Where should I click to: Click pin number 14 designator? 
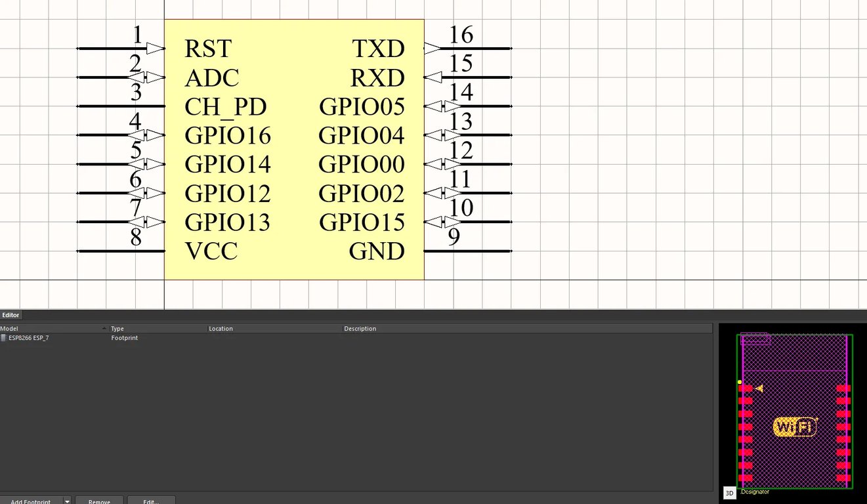tap(461, 93)
